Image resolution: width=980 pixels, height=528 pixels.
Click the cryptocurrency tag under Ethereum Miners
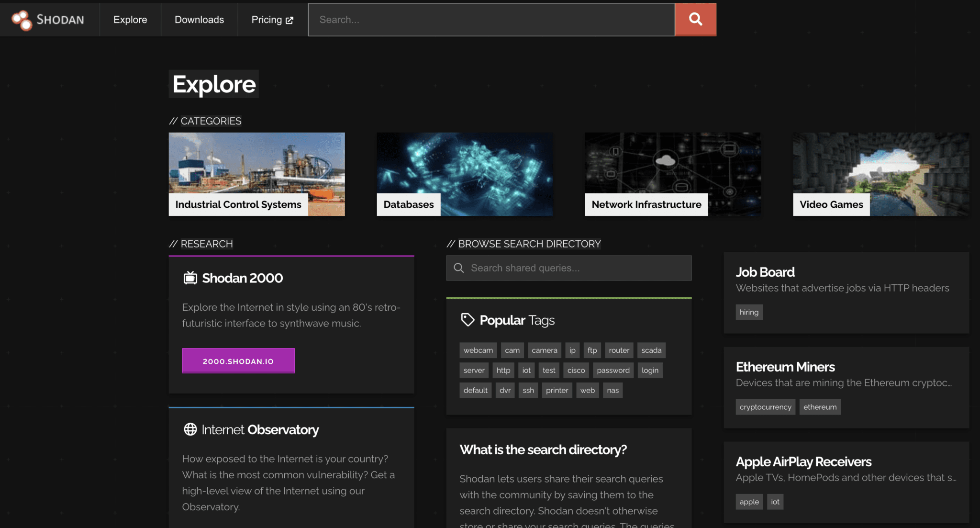pyautogui.click(x=765, y=407)
